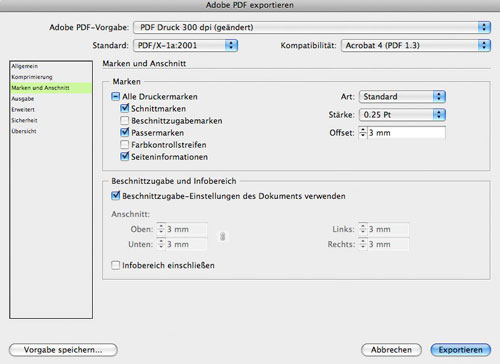Check the Infobereich einschließen option

[115, 265]
